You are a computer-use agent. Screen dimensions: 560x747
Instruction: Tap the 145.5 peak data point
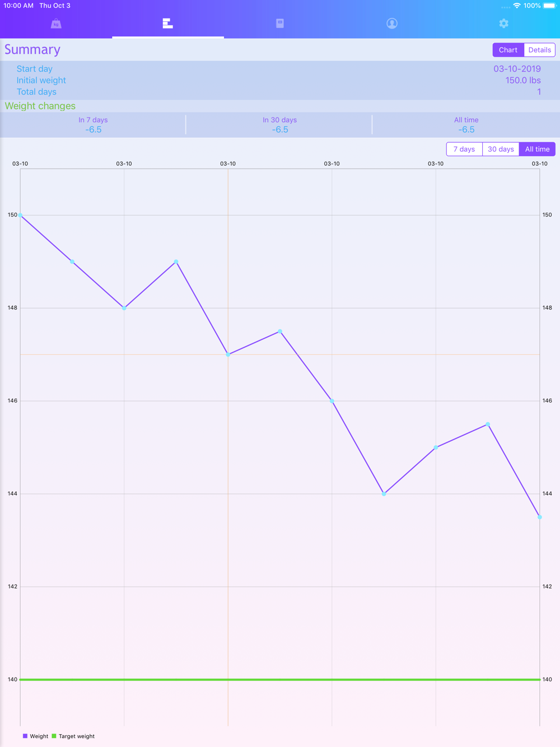(x=488, y=424)
